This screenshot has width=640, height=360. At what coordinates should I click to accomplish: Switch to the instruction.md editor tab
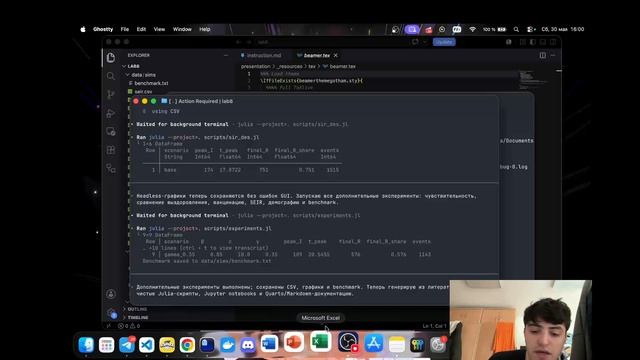tap(261, 56)
